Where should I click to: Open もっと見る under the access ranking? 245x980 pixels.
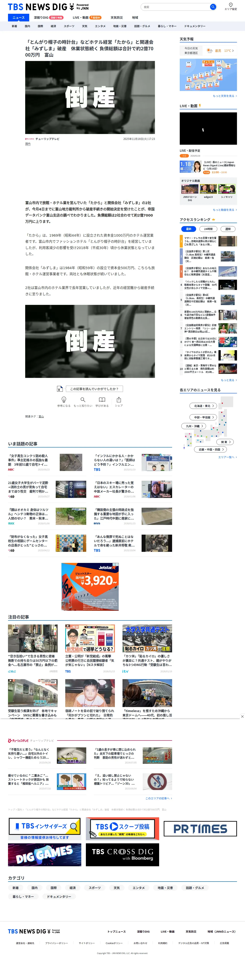[x=229, y=380]
